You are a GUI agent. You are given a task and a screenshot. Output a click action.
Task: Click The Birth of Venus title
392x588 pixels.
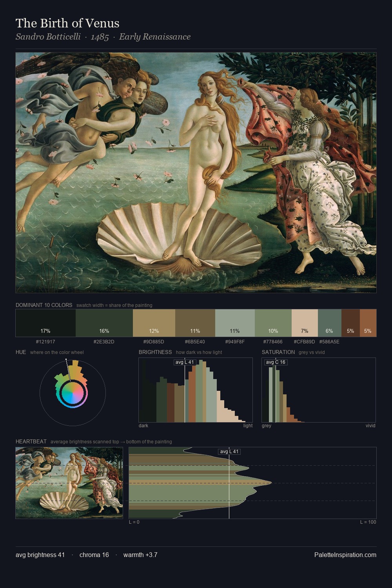click(x=67, y=23)
